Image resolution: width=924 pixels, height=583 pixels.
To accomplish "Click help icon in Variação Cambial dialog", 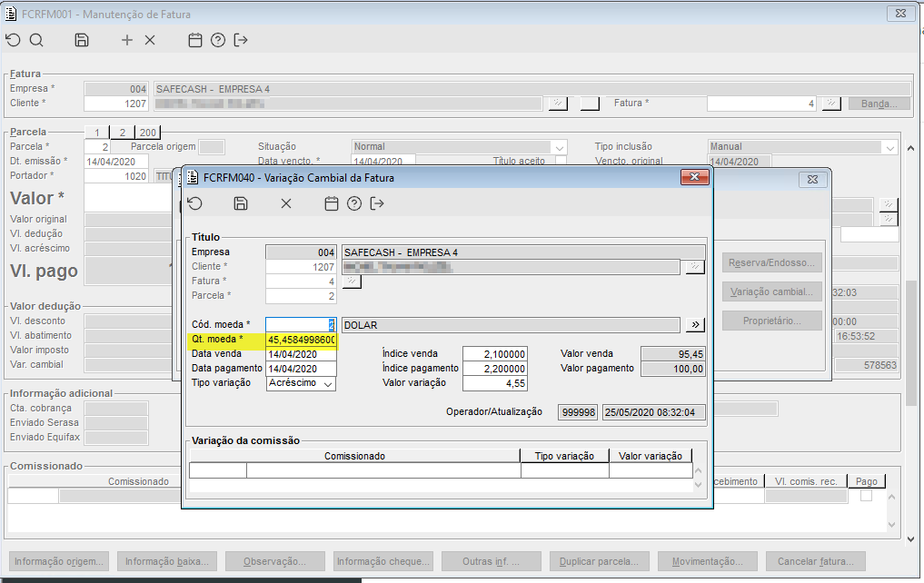I will click(354, 203).
